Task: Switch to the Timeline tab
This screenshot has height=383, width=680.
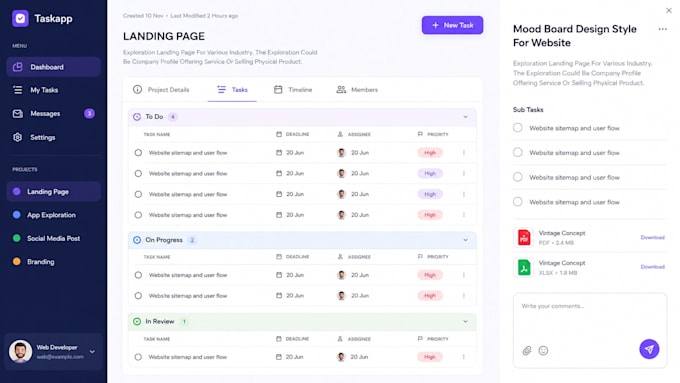Action: (x=293, y=90)
